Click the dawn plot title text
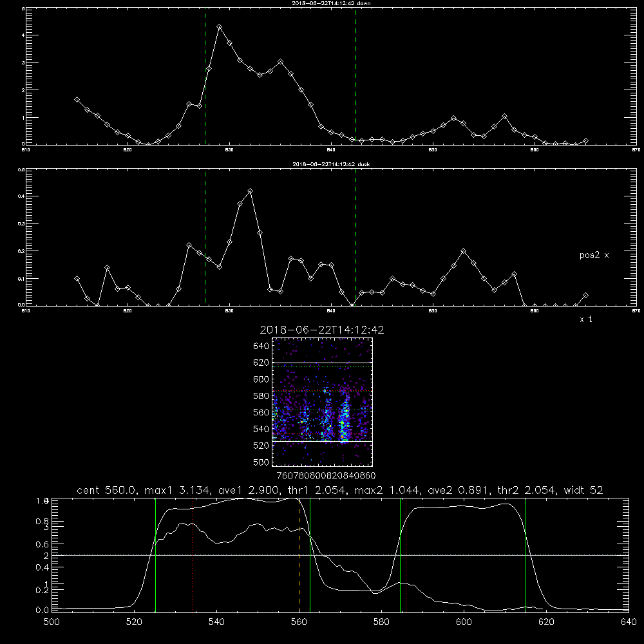This screenshot has width=644, height=644. click(x=331, y=3)
